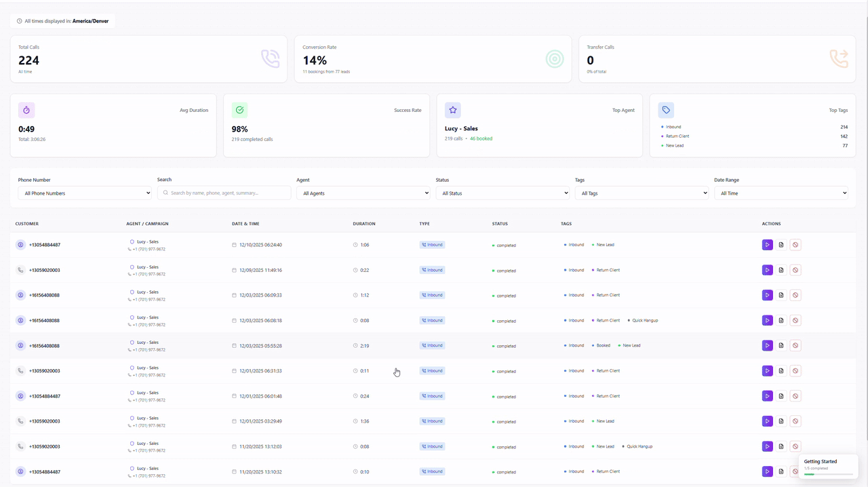The image size is (868, 487).
Task: Click block icon for 12/01/2025 03:29:49 call
Action: click(x=795, y=421)
